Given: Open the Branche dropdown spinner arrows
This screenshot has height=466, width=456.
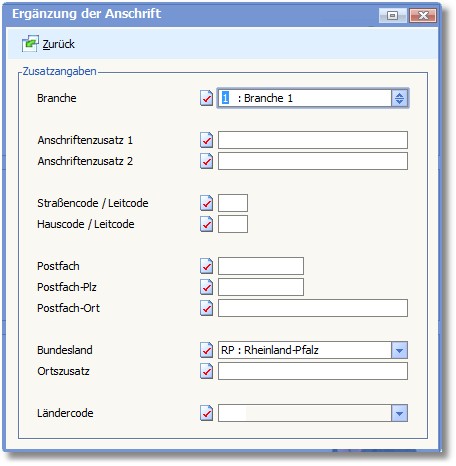Looking at the screenshot, I should [x=399, y=98].
